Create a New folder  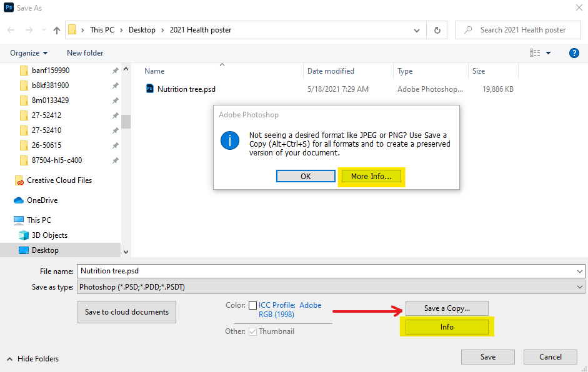click(85, 53)
